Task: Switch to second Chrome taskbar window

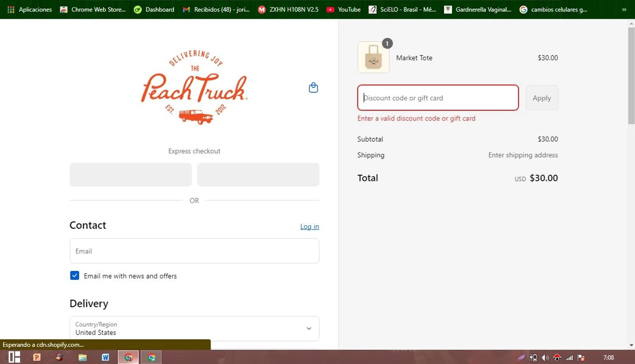Action: point(151,357)
